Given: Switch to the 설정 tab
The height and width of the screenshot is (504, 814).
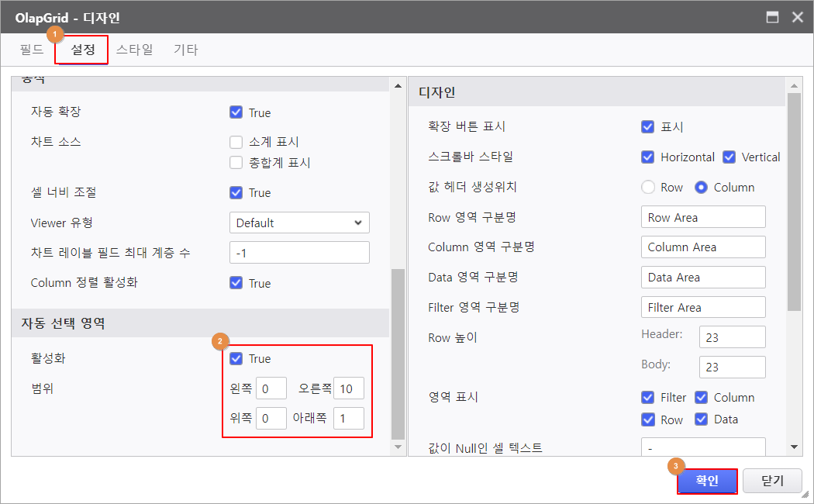Looking at the screenshot, I should point(82,50).
